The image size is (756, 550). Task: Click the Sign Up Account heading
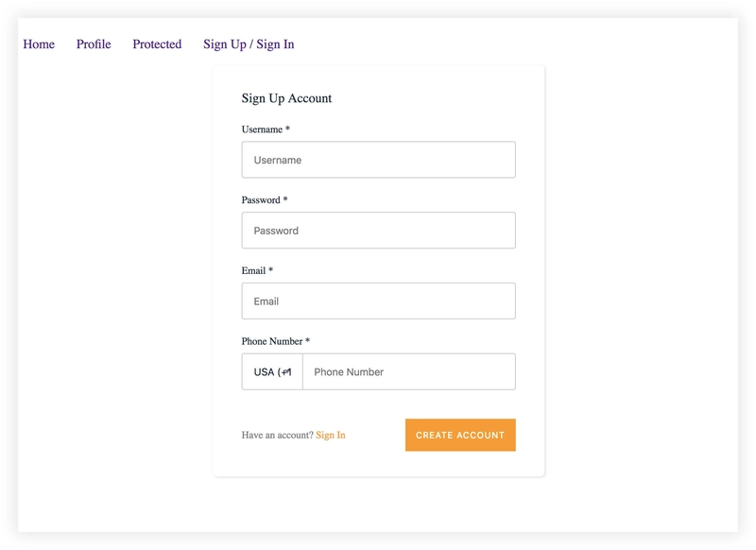tap(286, 98)
